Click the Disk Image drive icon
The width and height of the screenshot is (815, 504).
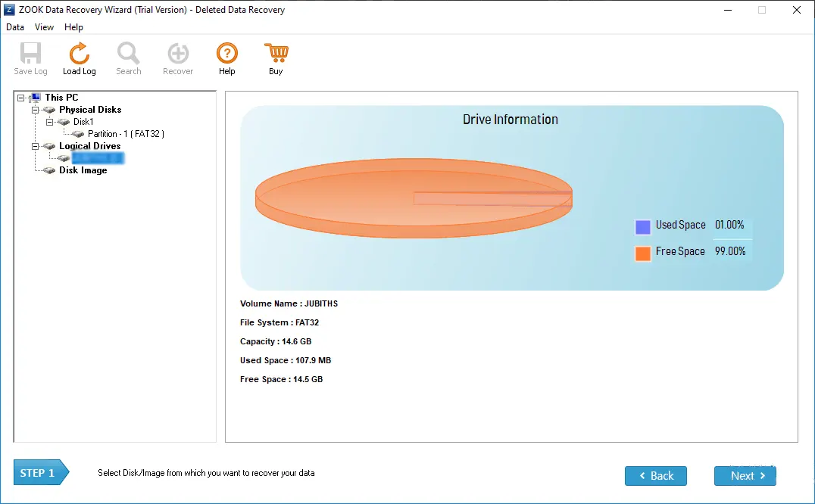pos(49,170)
